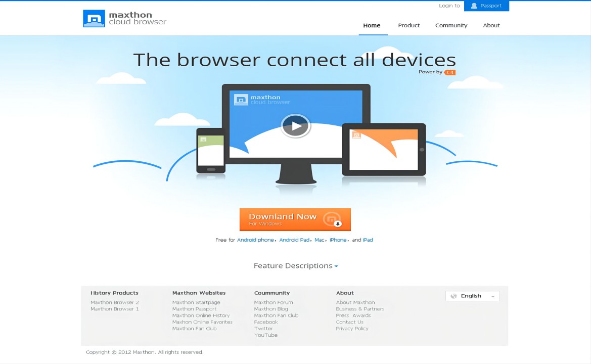The height and width of the screenshot is (364, 591).
Task: Visit the Maxthon Forum link
Action: pos(274,303)
